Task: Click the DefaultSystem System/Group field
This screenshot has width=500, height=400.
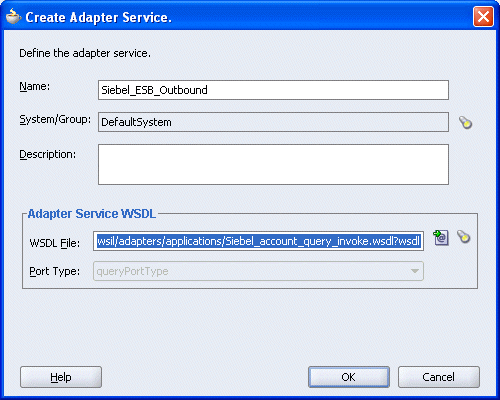Action: tap(273, 122)
